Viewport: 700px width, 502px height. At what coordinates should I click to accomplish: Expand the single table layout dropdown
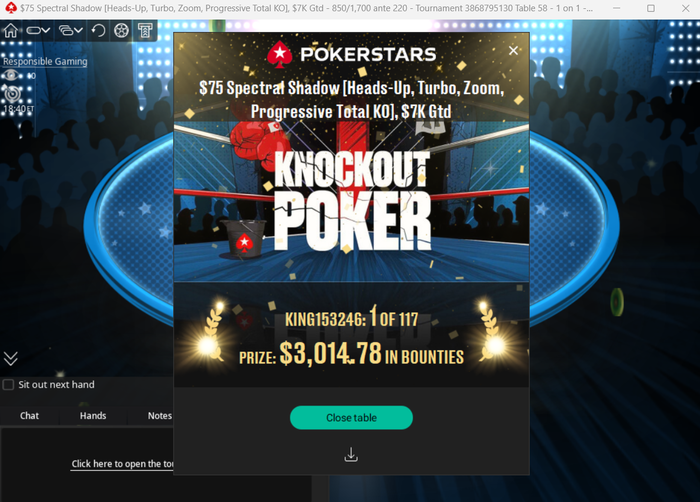click(x=38, y=30)
